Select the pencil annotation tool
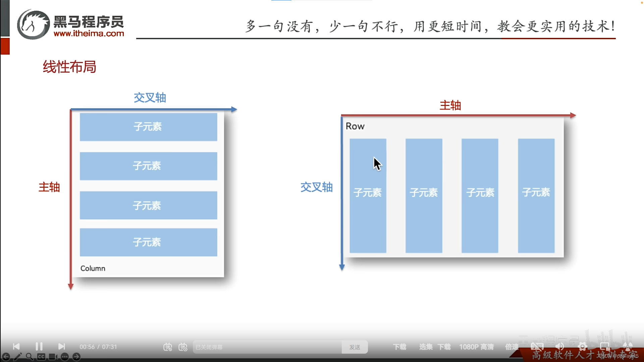 (x=18, y=357)
